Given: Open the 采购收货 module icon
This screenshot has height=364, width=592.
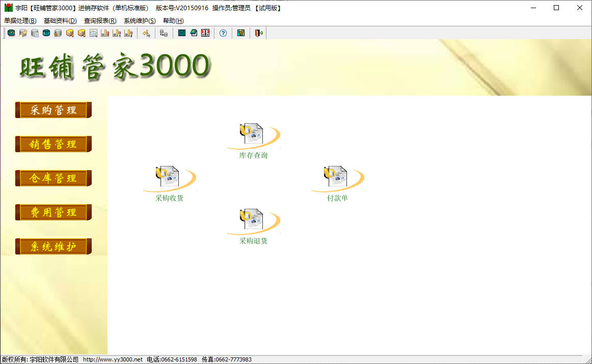Looking at the screenshot, I should (x=169, y=183).
